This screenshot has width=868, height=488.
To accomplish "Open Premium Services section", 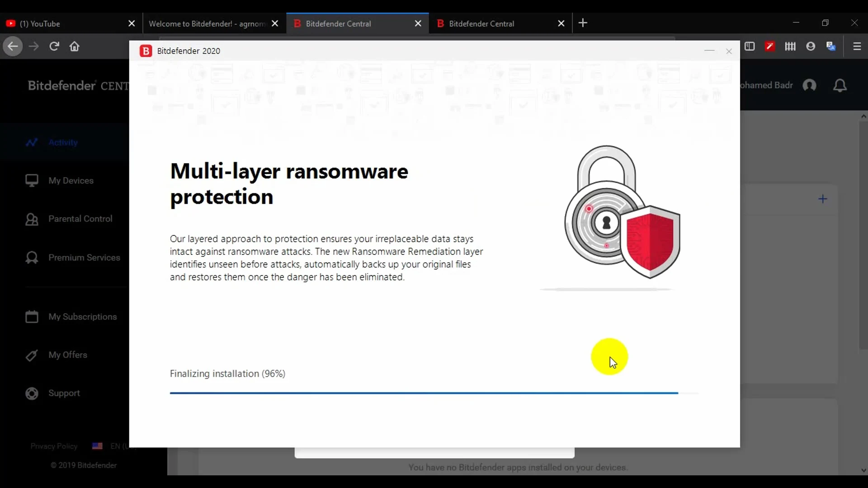I will point(84,258).
